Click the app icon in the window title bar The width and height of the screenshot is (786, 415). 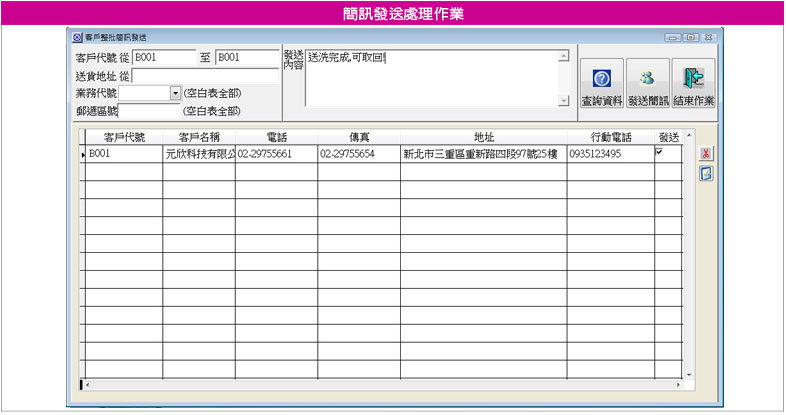click(x=77, y=36)
